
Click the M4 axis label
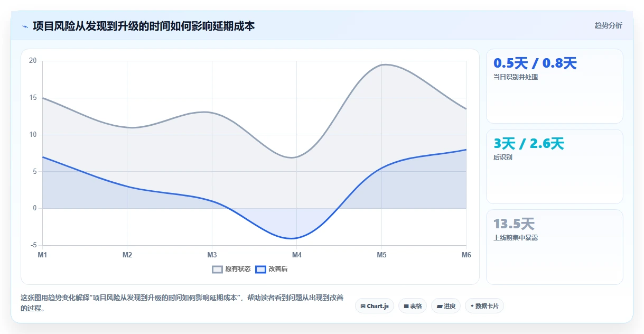click(x=297, y=255)
